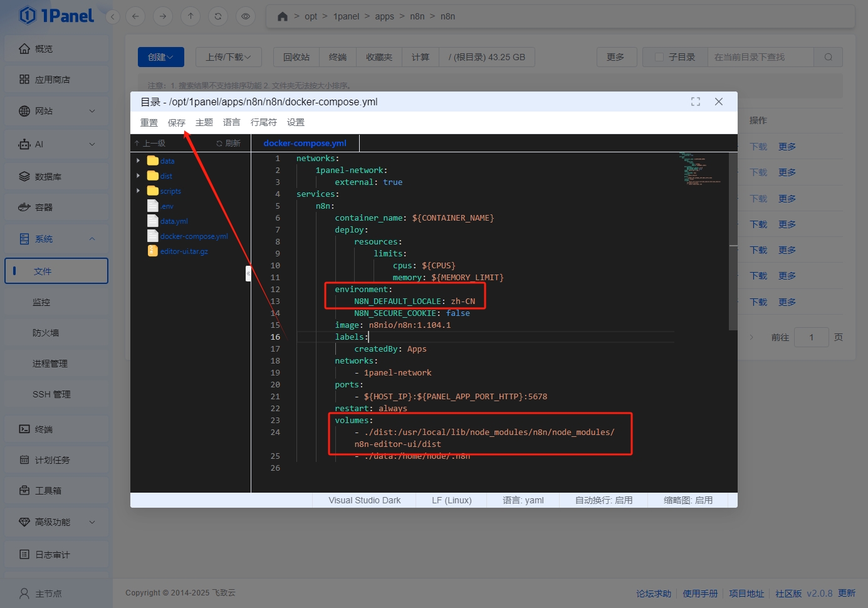Expand the 高级功能 sidebar menu
This screenshot has width=868, height=608.
point(56,522)
